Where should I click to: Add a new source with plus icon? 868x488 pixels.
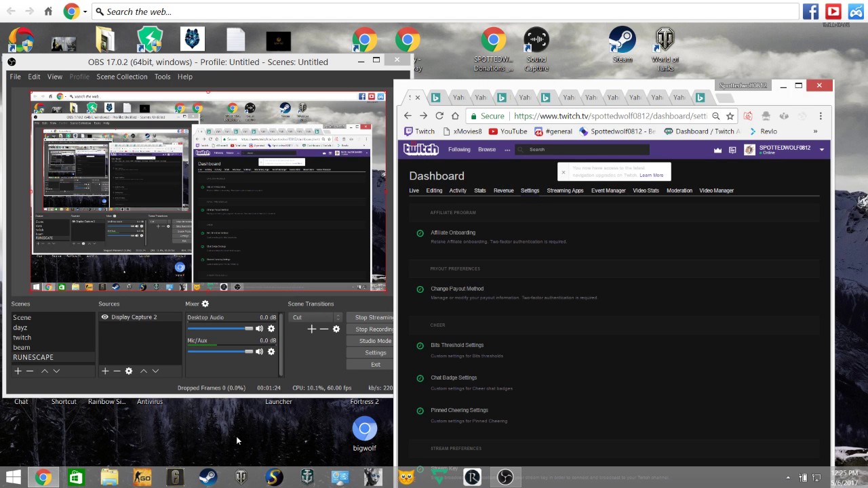click(x=105, y=371)
